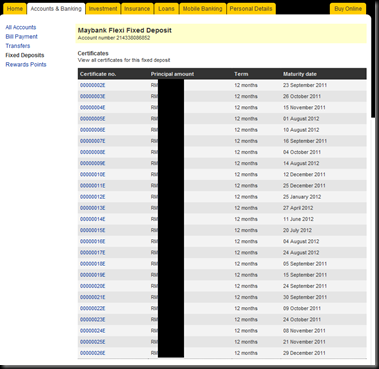Select maturity date 20 July 2012
The width and height of the screenshot is (379, 369).
pyautogui.click(x=297, y=230)
